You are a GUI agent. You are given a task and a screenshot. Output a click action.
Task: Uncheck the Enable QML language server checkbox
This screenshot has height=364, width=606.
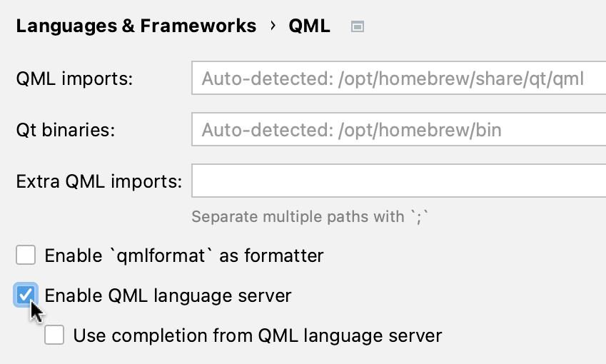[x=26, y=295]
